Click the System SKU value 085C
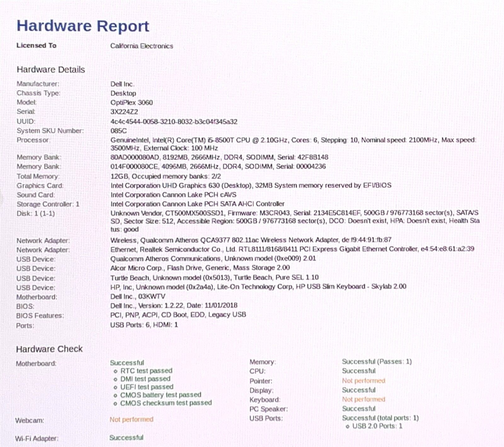This screenshot has width=504, height=447. click(x=118, y=131)
